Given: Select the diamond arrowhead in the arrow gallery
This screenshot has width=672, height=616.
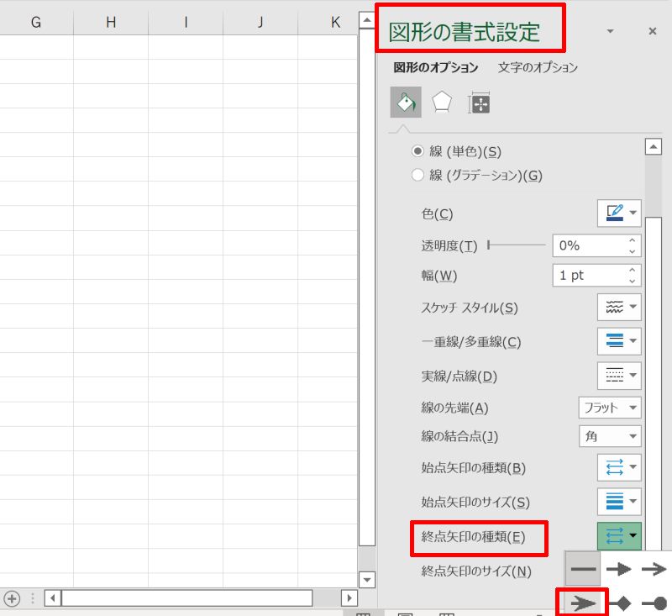Looking at the screenshot, I should (x=625, y=602).
